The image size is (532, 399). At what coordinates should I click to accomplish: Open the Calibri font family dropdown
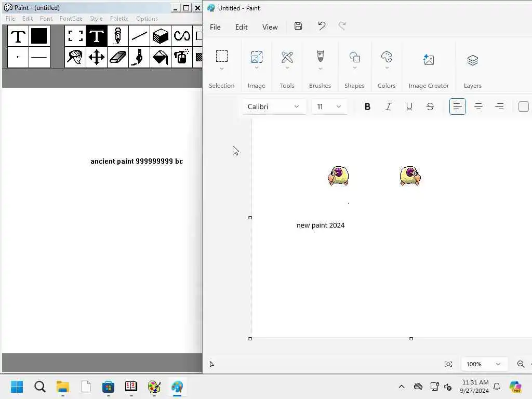(274, 107)
